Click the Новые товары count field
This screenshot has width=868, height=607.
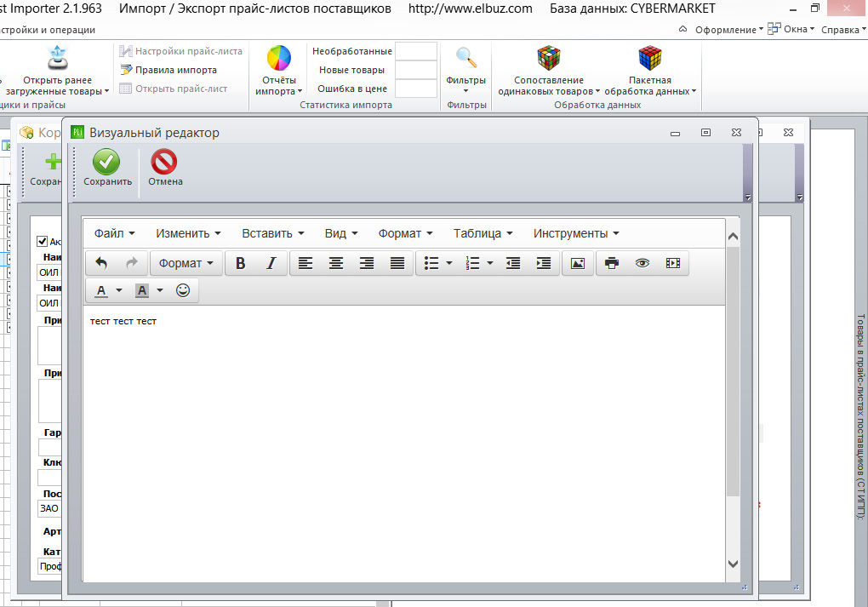click(x=416, y=71)
